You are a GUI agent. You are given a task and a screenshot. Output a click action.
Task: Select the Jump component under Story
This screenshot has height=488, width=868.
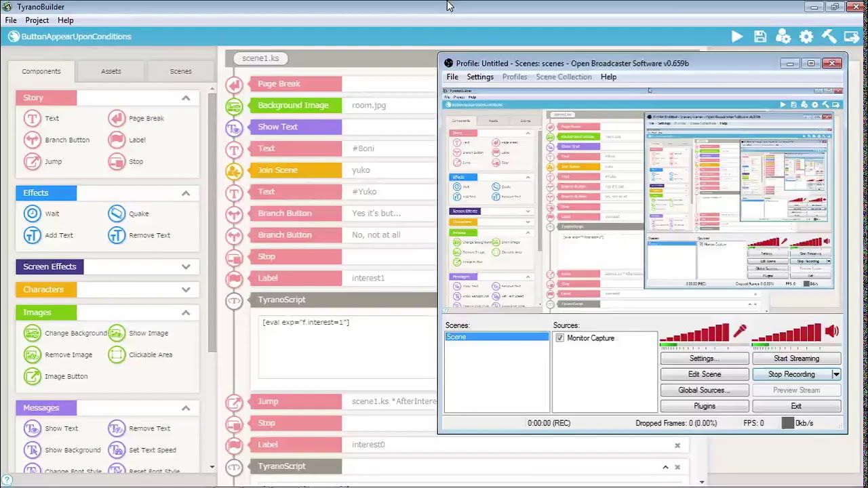[43, 162]
